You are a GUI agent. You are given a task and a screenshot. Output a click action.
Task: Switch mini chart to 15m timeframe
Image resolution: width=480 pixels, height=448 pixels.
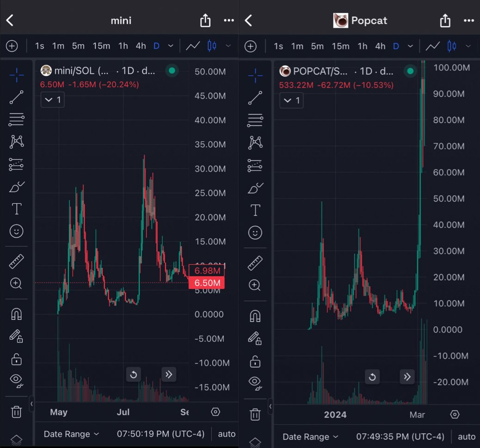[101, 46]
